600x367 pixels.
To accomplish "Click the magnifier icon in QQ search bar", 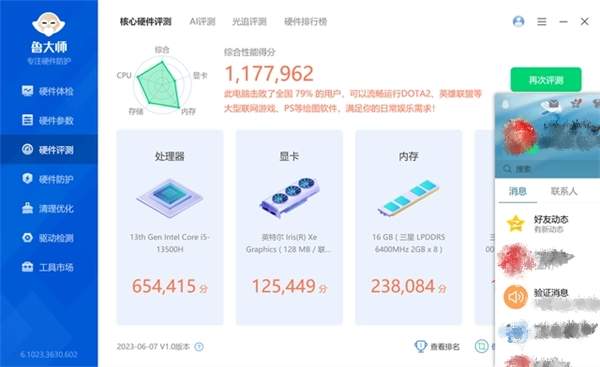I will pyautogui.click(x=507, y=169).
